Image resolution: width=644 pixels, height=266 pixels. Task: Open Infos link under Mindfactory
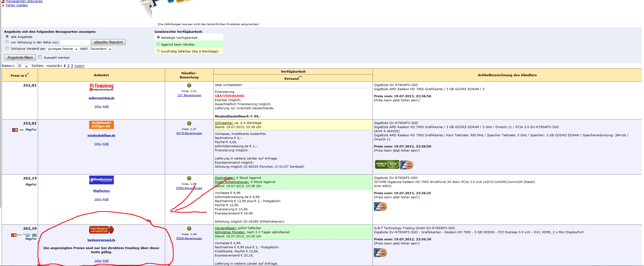(98, 199)
